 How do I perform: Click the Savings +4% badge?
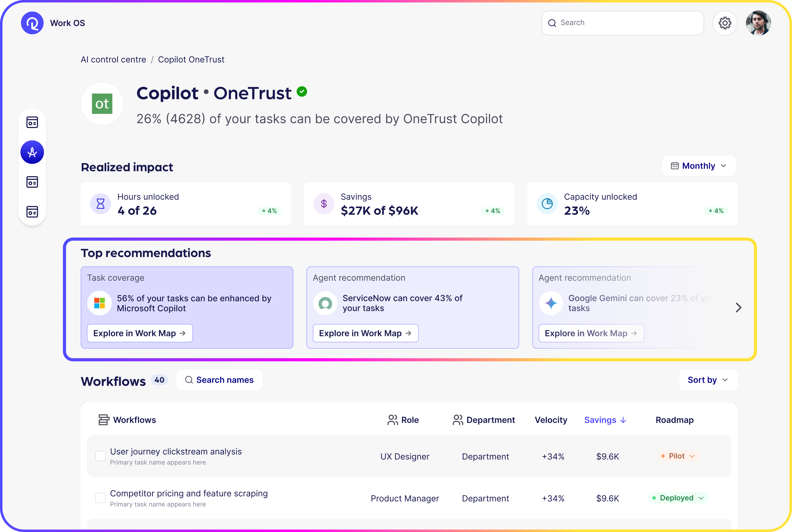point(493,211)
